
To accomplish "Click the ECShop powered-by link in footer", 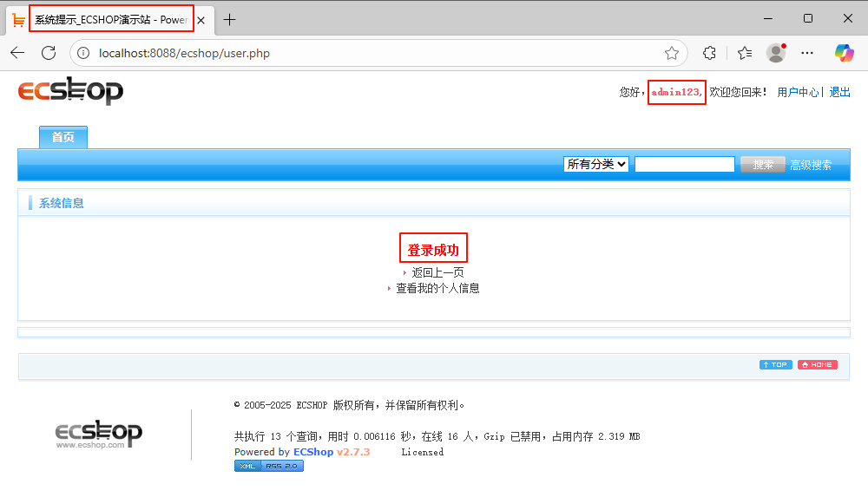I will 313,452.
